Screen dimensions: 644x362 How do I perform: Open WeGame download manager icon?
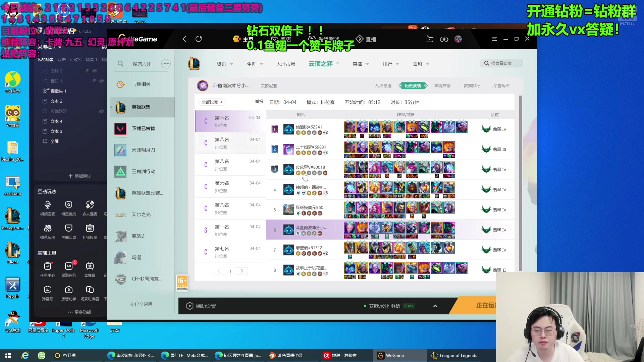pyautogui.click(x=444, y=39)
